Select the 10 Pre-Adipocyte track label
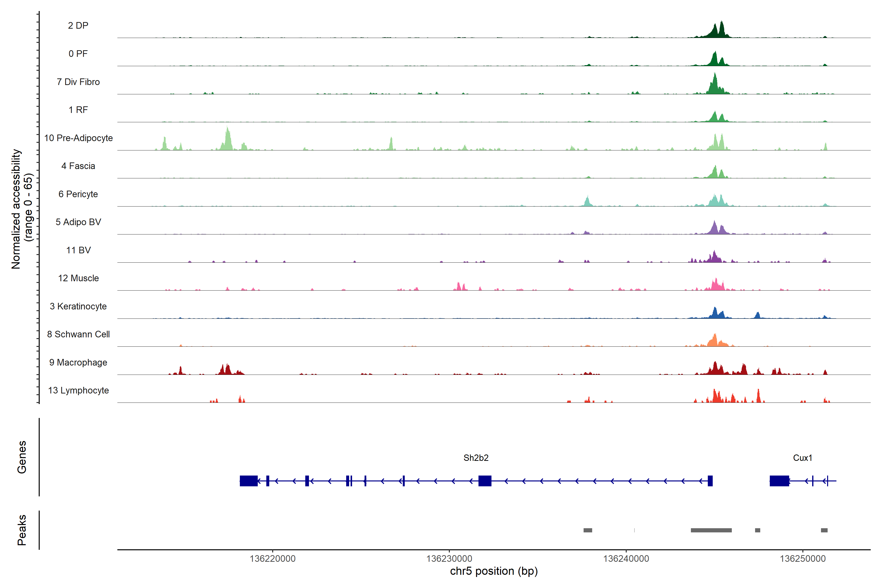 coord(78,138)
